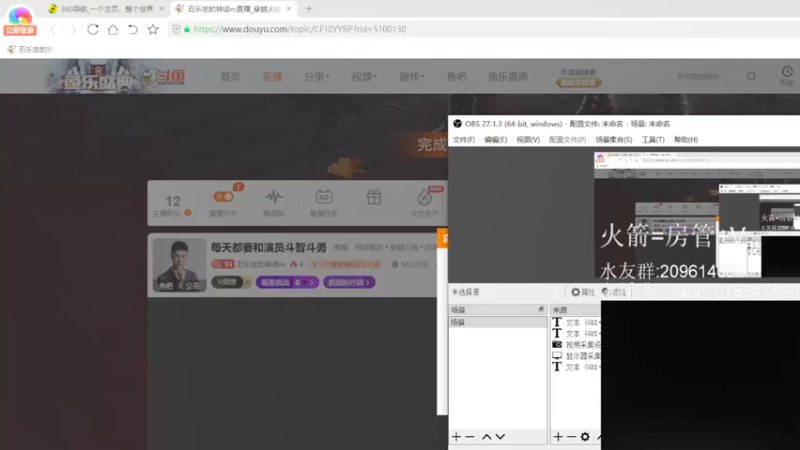Open 鱼吧 in Douyu navigation
800x450 pixels.
click(x=456, y=77)
